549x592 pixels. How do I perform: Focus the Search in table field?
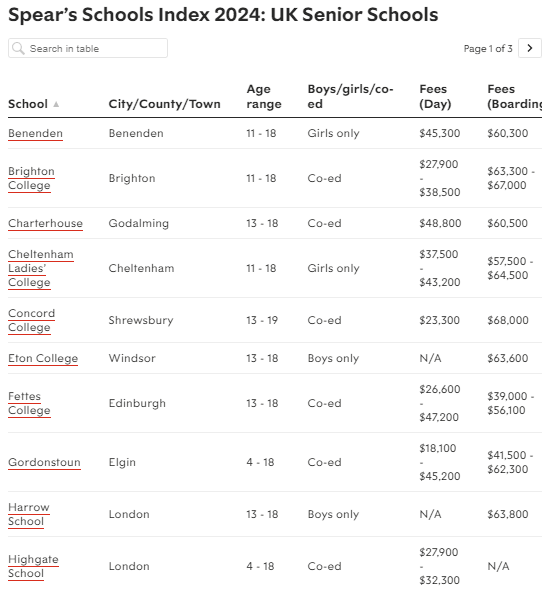point(88,48)
